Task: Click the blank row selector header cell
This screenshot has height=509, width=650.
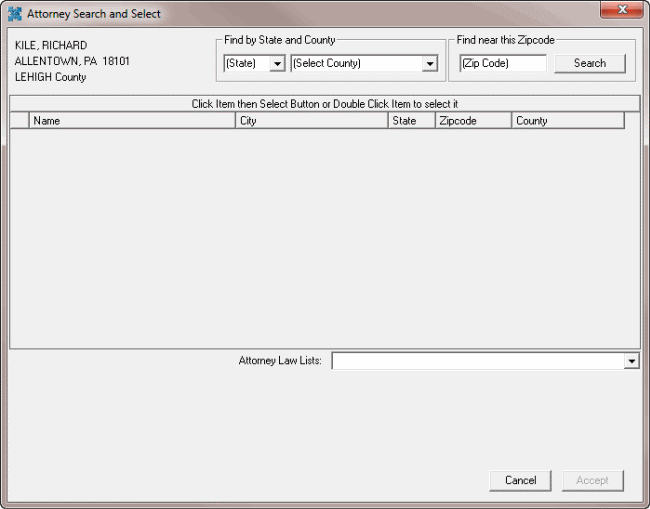Action: tap(19, 121)
